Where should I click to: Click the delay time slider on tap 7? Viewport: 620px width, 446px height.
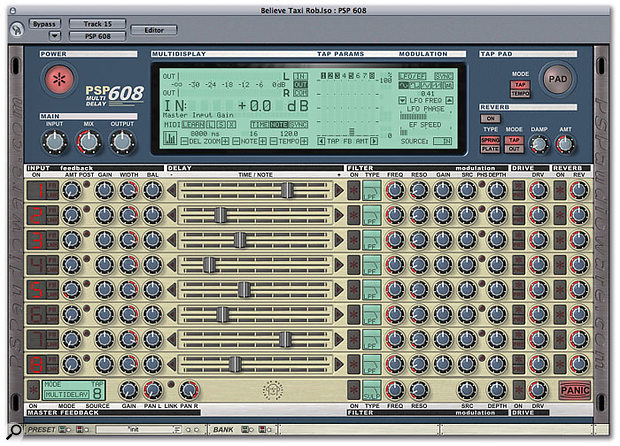pos(285,339)
